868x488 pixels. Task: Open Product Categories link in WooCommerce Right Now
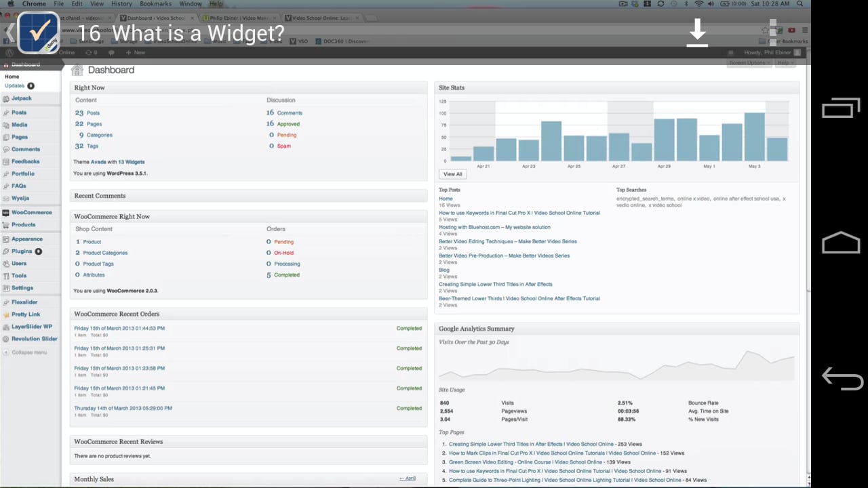[105, 253]
